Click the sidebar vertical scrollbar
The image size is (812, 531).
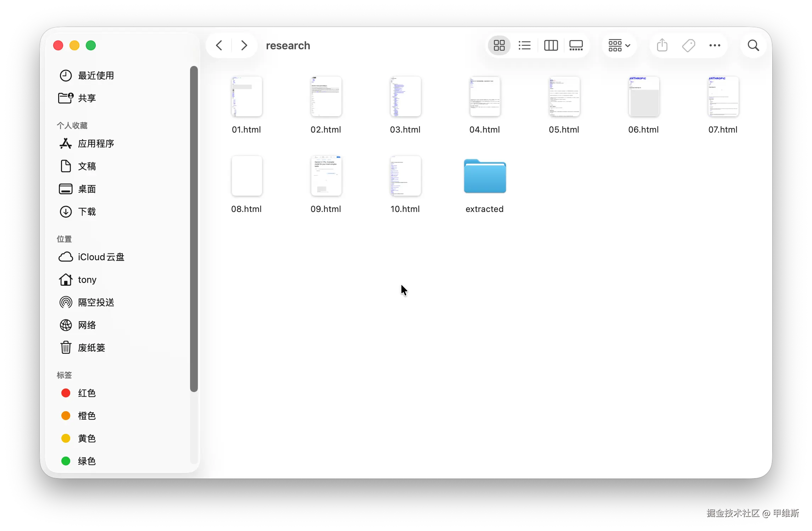tap(194, 229)
